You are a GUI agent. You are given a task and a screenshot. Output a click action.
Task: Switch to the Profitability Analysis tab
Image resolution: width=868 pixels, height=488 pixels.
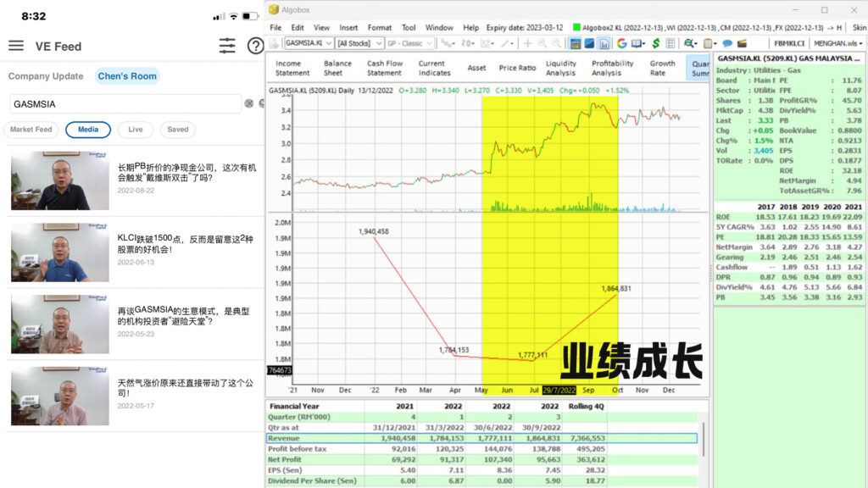612,68
